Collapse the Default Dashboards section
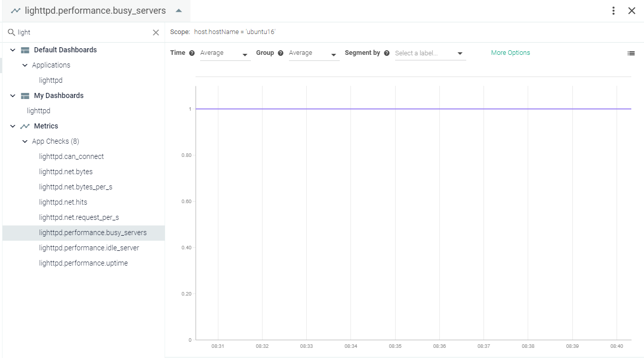644x358 pixels. [x=13, y=50]
